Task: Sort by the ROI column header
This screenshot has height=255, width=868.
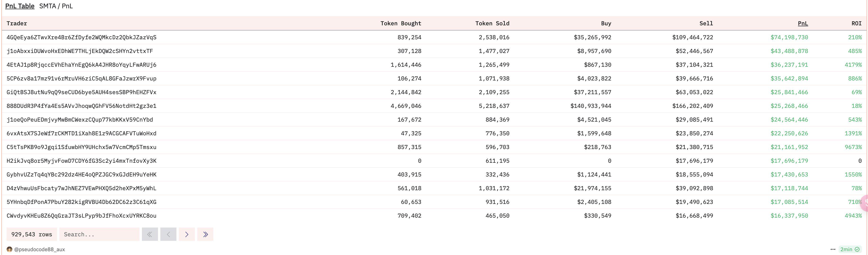Action: click(856, 23)
